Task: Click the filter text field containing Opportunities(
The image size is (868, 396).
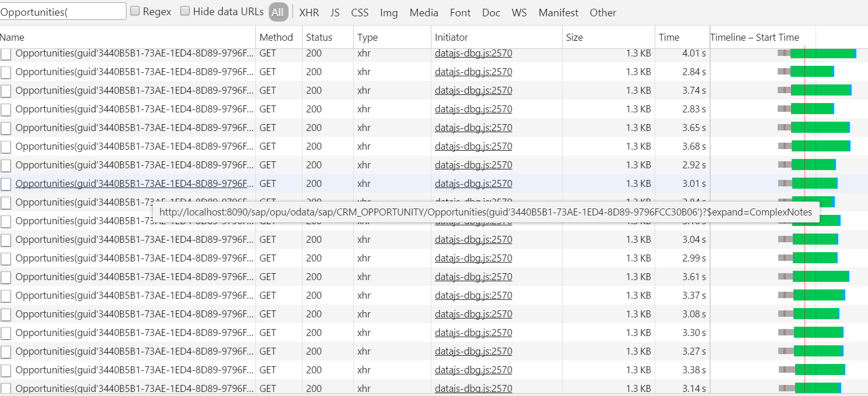Action: [63, 11]
